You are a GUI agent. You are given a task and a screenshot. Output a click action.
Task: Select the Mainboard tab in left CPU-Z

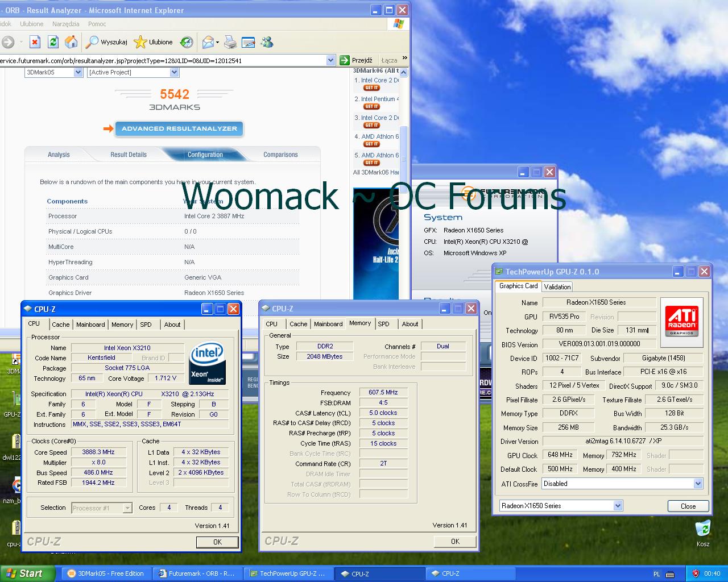[90, 325]
